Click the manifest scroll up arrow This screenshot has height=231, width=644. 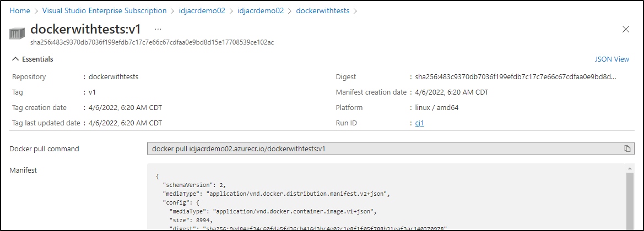[x=630, y=168]
